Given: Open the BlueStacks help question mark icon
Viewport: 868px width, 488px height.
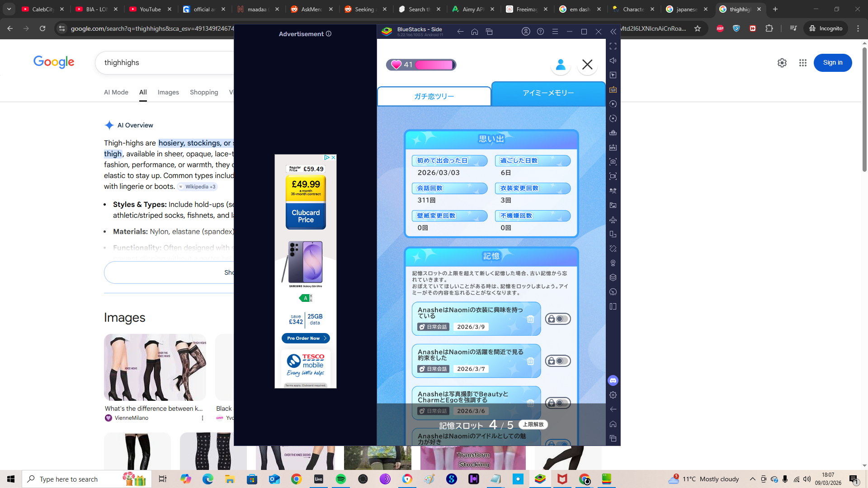Looking at the screenshot, I should (x=540, y=32).
